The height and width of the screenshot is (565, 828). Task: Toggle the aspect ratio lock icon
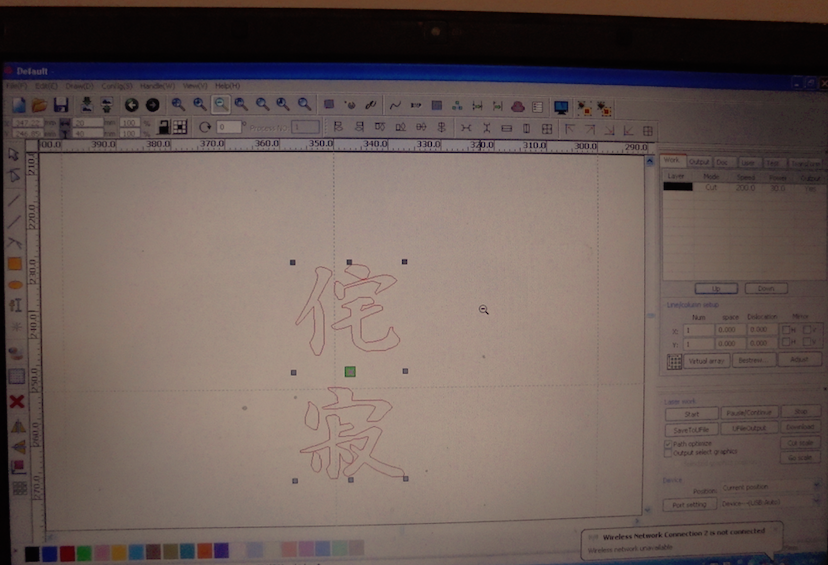pos(164,127)
